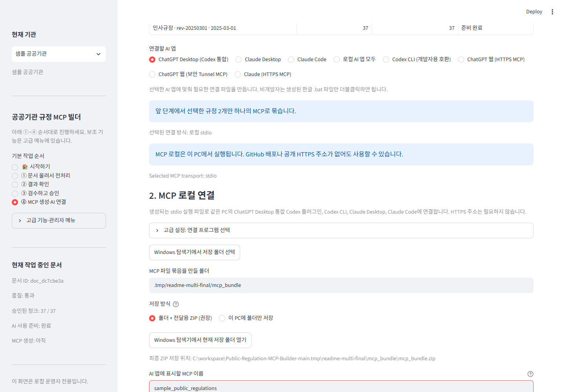
Task: Click the 품질: 통과 status text
Action: (x=23, y=296)
